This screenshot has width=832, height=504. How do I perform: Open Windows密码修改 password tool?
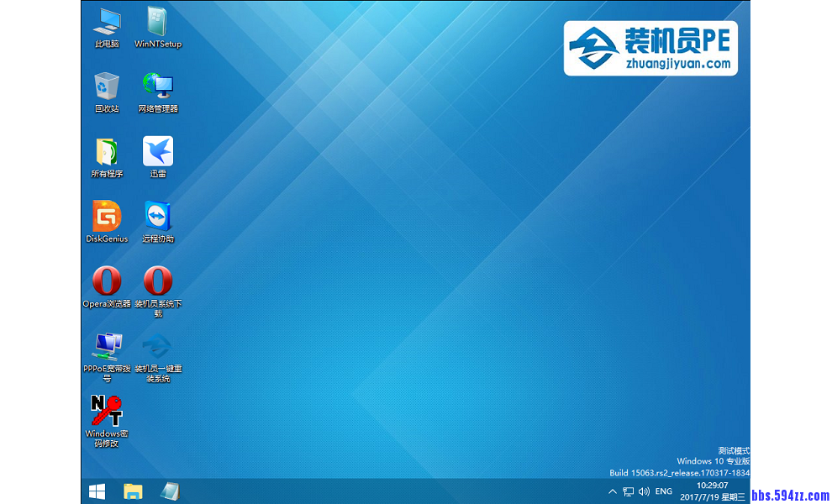pos(107,411)
